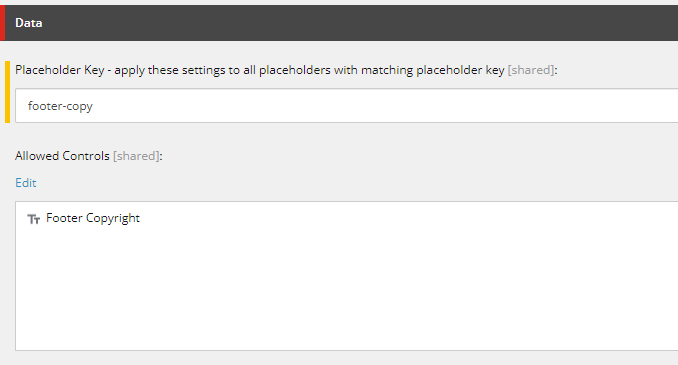Place cursor on footer-copy text
The width and height of the screenshot is (678, 365).
tap(60, 106)
